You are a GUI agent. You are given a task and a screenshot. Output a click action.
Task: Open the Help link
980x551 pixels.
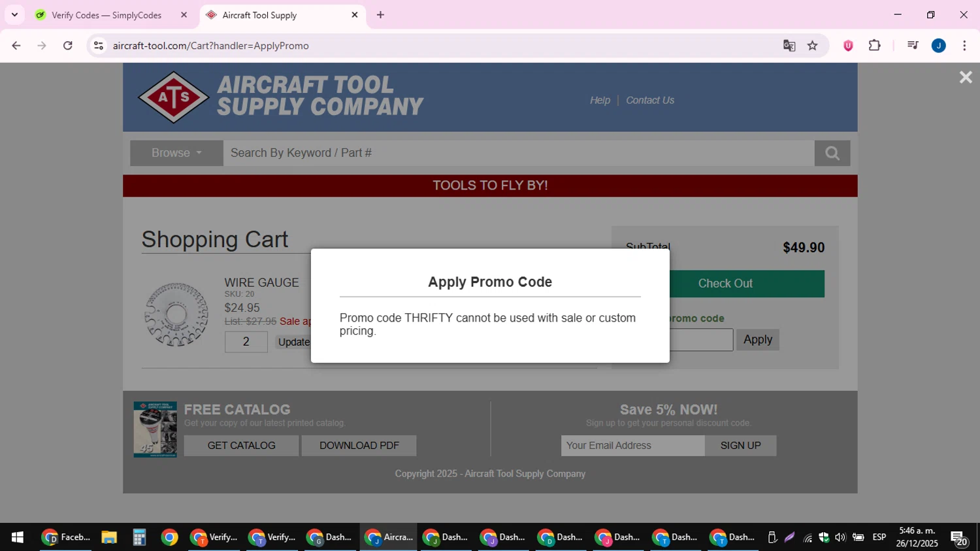600,100
